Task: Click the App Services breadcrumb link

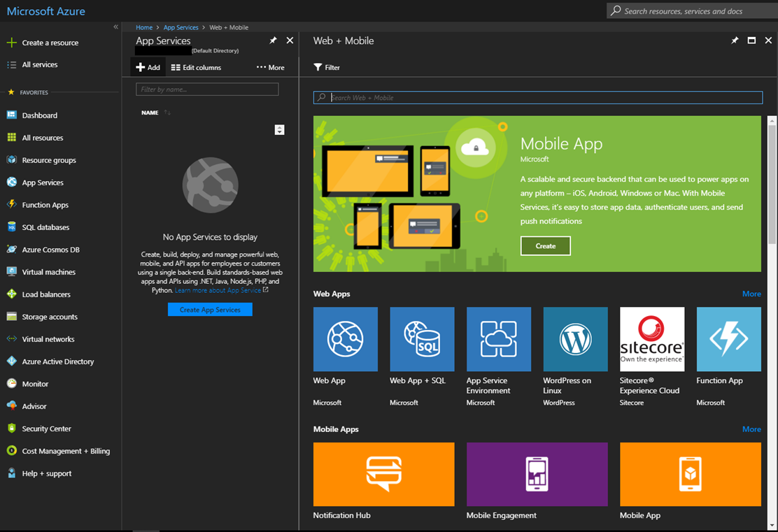Action: 181,27
